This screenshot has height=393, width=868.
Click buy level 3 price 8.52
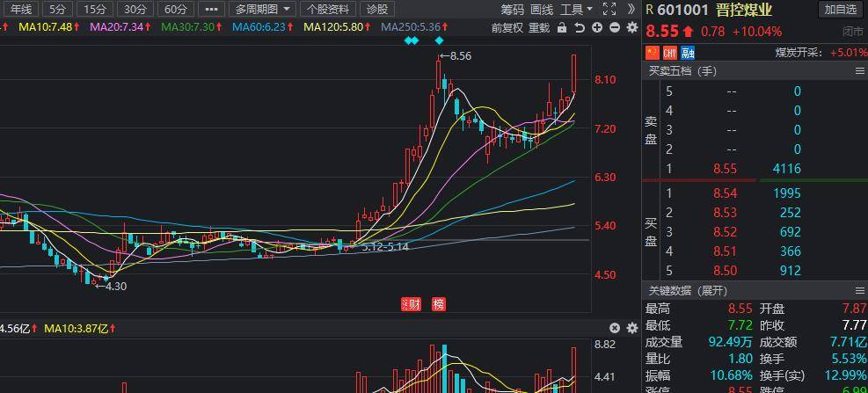(726, 232)
